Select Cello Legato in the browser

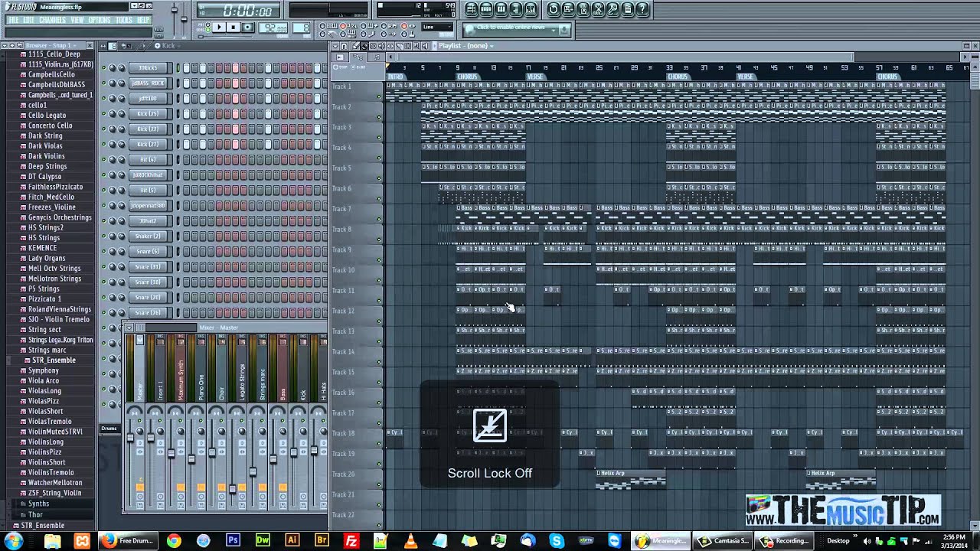coord(47,115)
